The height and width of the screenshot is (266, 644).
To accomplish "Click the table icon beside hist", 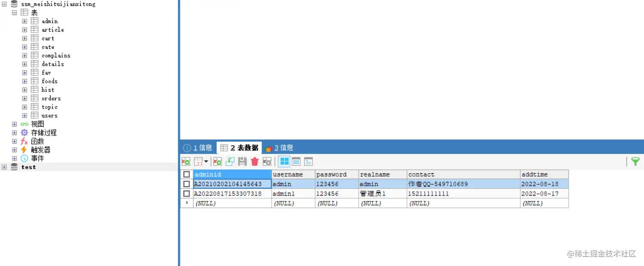I will (35, 90).
